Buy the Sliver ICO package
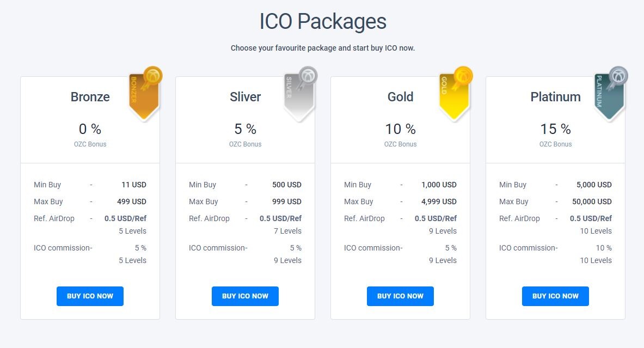The width and height of the screenshot is (644, 348). tap(245, 296)
